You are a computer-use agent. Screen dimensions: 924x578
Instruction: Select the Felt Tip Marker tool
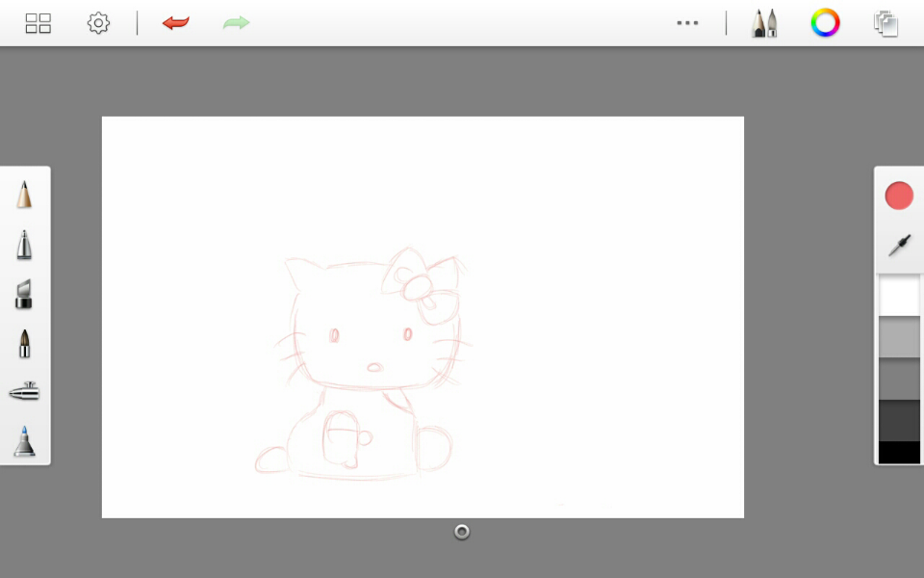click(x=24, y=443)
